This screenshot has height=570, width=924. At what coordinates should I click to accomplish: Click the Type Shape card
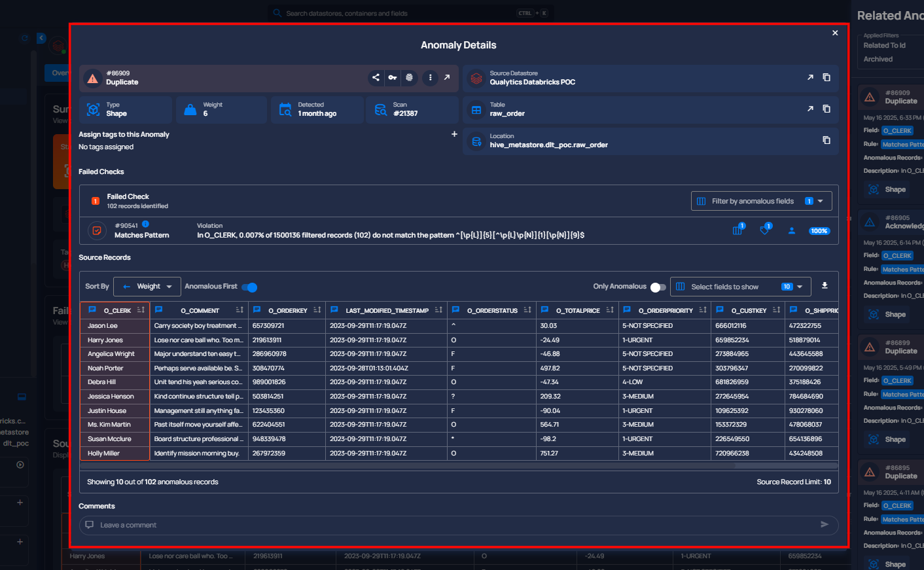tap(126, 109)
